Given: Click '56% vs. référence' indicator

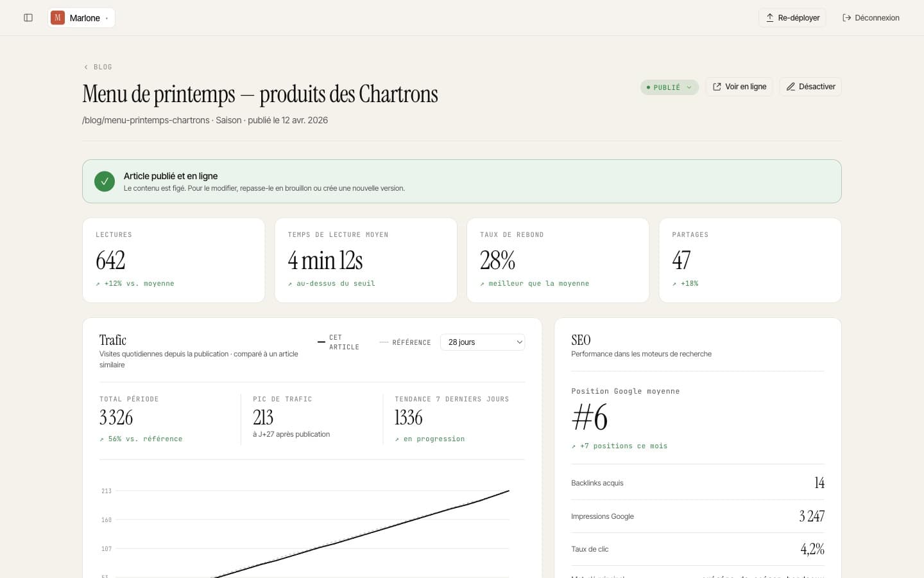Looking at the screenshot, I should pyautogui.click(x=141, y=439).
